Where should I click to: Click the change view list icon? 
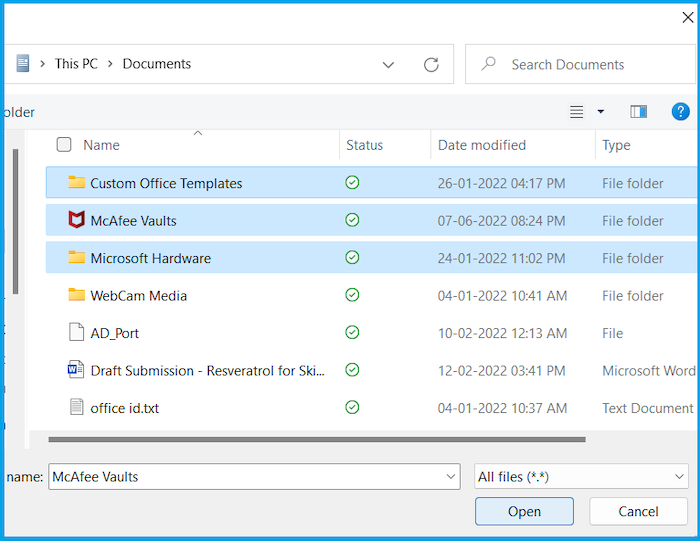coord(576,112)
